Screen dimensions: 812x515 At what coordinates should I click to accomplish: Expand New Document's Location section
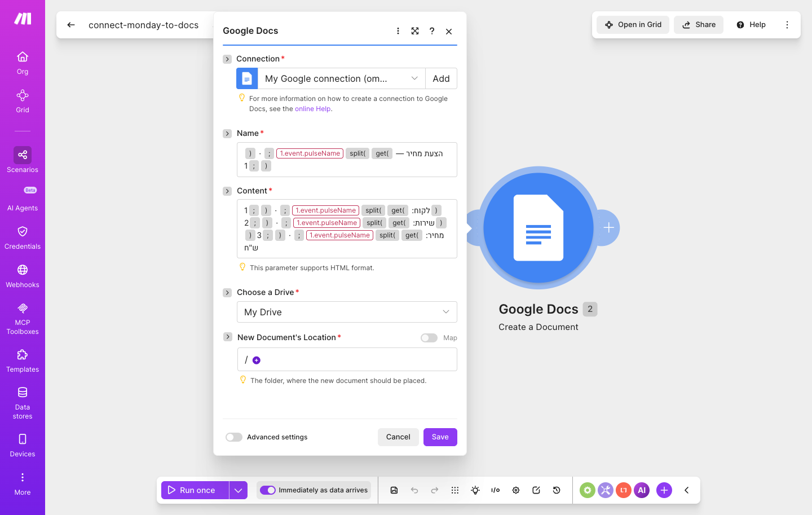pos(228,337)
